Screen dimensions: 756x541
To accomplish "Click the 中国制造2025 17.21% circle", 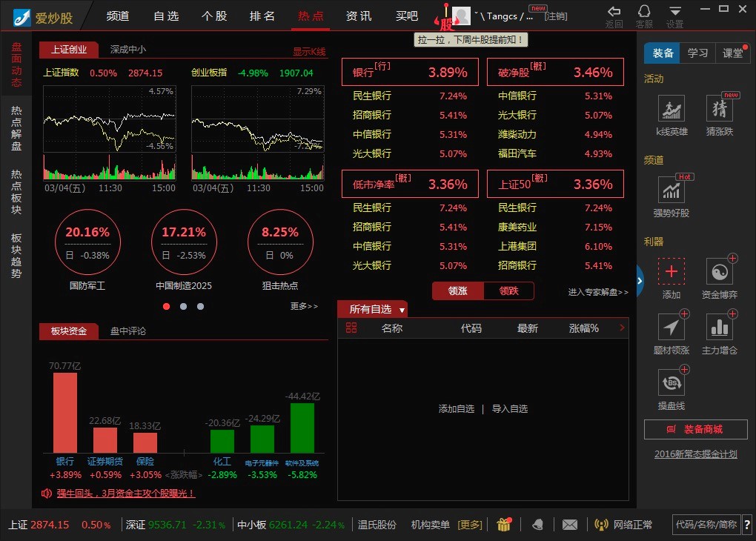I will pos(184,242).
